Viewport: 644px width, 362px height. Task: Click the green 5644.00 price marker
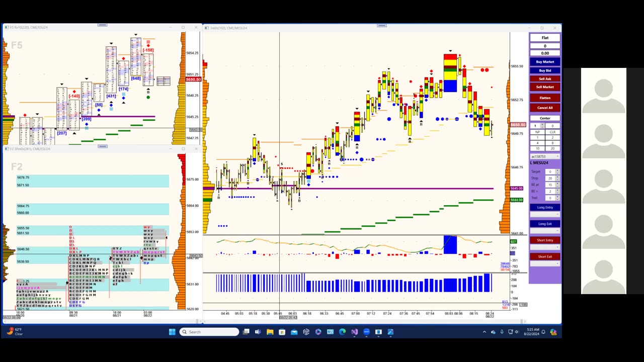(x=517, y=200)
